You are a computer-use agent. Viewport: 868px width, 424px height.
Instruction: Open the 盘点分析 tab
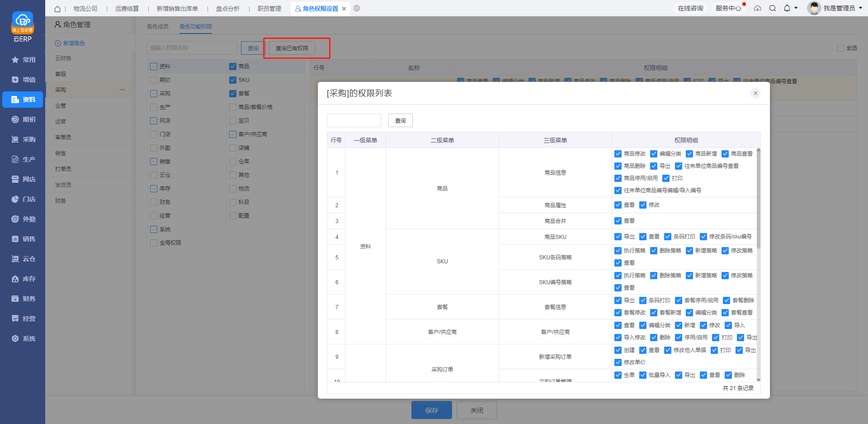(x=228, y=9)
